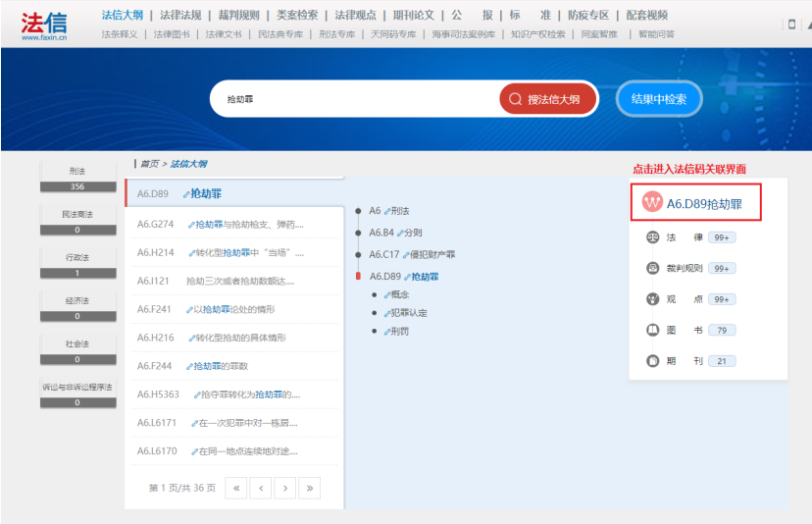This screenshot has width=812, height=524.
Task: Open 公报 top menu
Action: point(472,15)
